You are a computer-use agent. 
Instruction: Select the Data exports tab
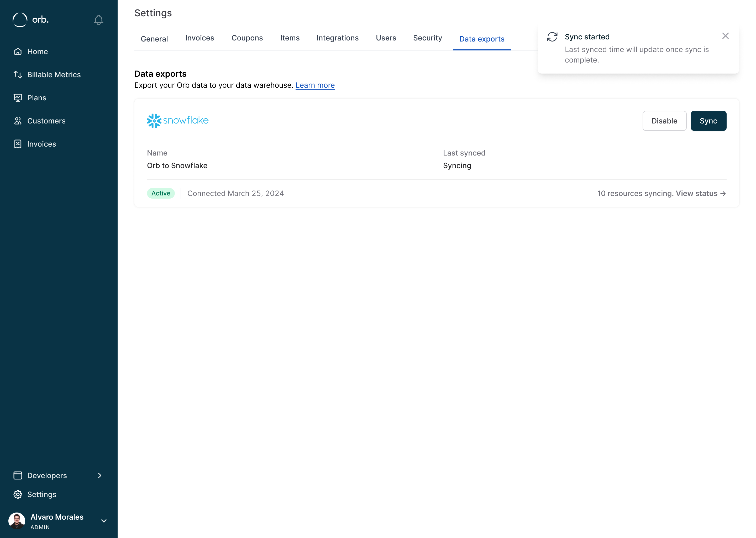[x=482, y=39]
